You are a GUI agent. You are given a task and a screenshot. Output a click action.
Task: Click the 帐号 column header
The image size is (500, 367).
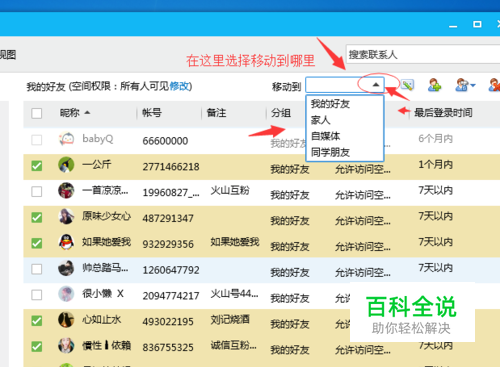pyautogui.click(x=152, y=113)
